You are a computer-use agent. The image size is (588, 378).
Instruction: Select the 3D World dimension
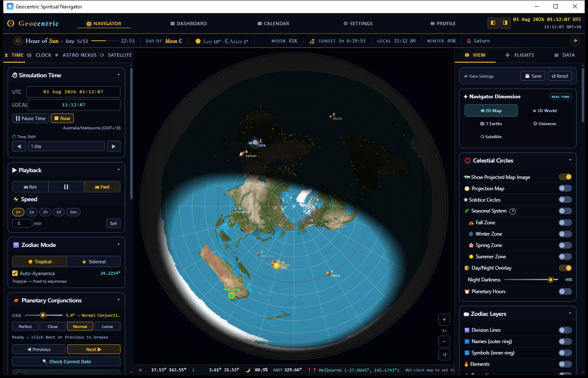point(545,111)
